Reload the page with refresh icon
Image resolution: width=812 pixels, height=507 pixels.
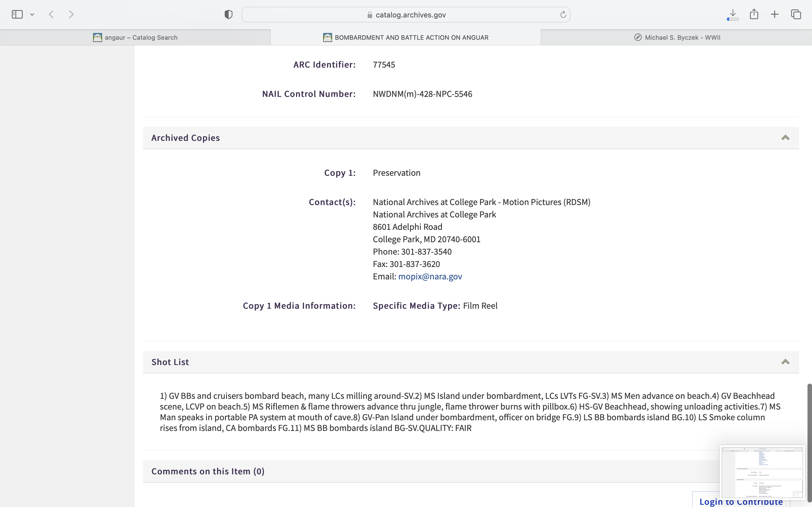pos(563,14)
